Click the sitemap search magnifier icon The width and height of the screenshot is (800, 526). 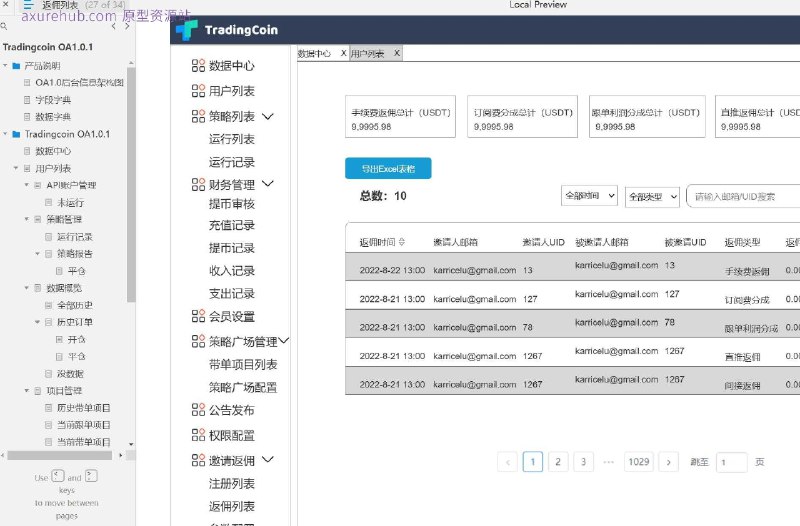point(4,26)
